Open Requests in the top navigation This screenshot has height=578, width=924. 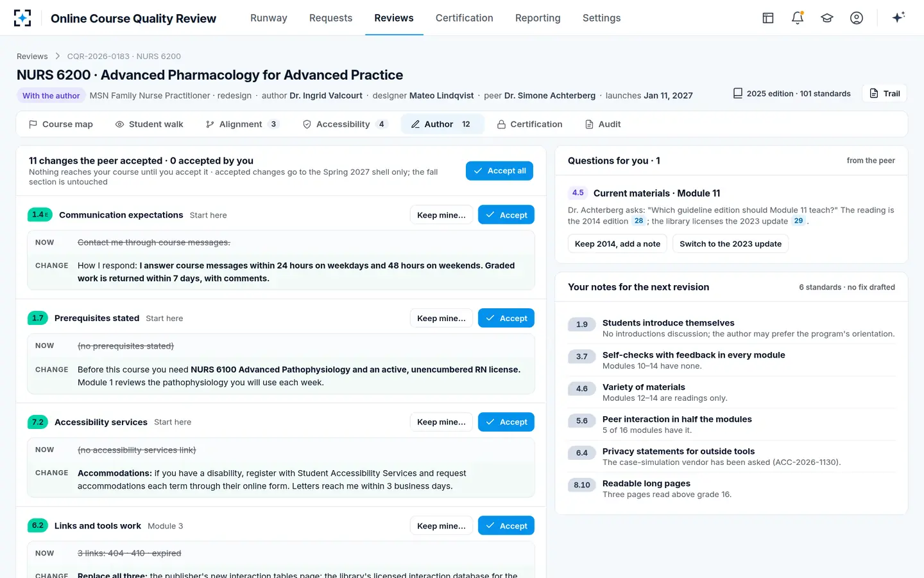(330, 18)
